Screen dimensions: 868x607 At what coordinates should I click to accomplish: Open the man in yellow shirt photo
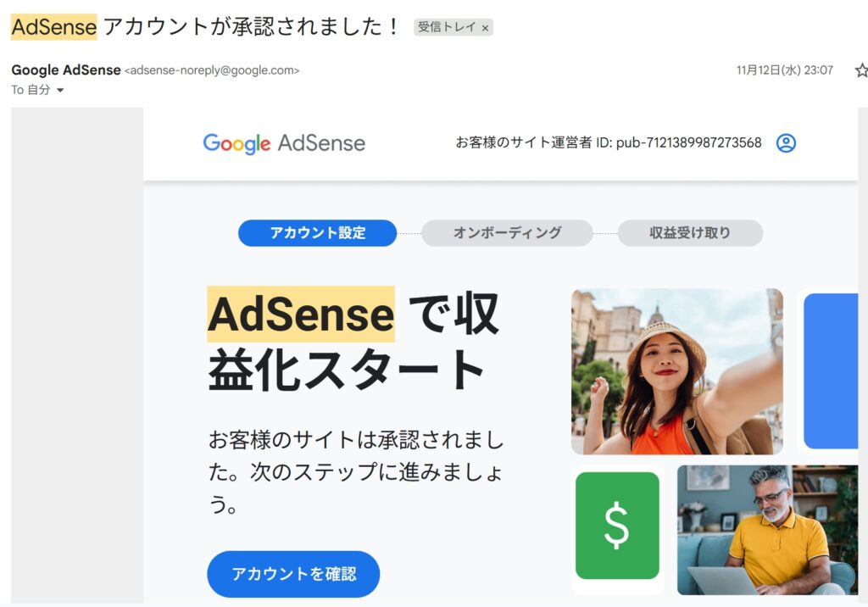point(766,530)
